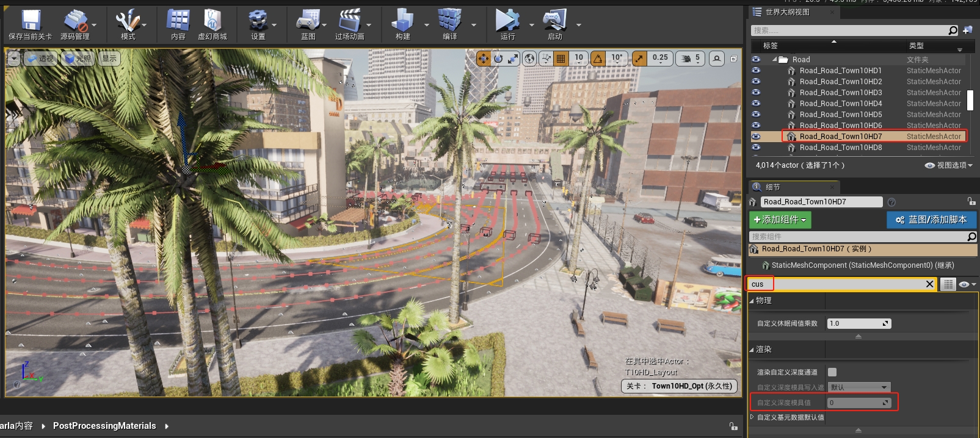Open the Content (内容) browser icon

[x=178, y=21]
